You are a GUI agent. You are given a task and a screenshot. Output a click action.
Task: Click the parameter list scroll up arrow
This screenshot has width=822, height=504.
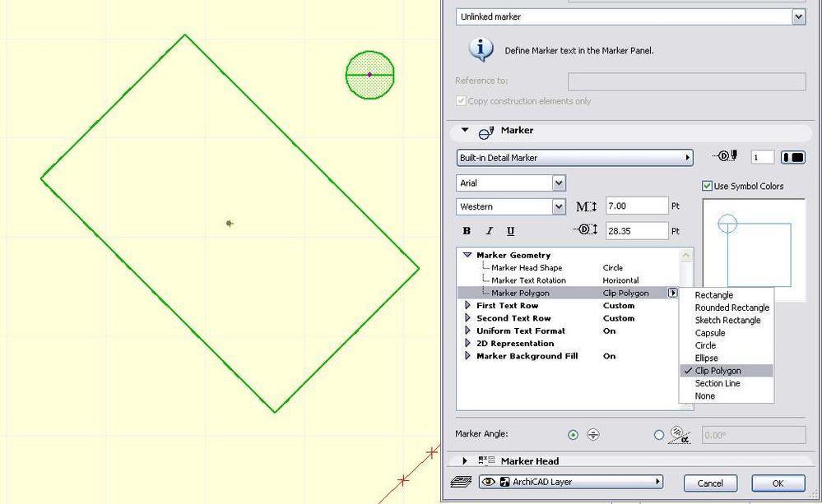685,255
